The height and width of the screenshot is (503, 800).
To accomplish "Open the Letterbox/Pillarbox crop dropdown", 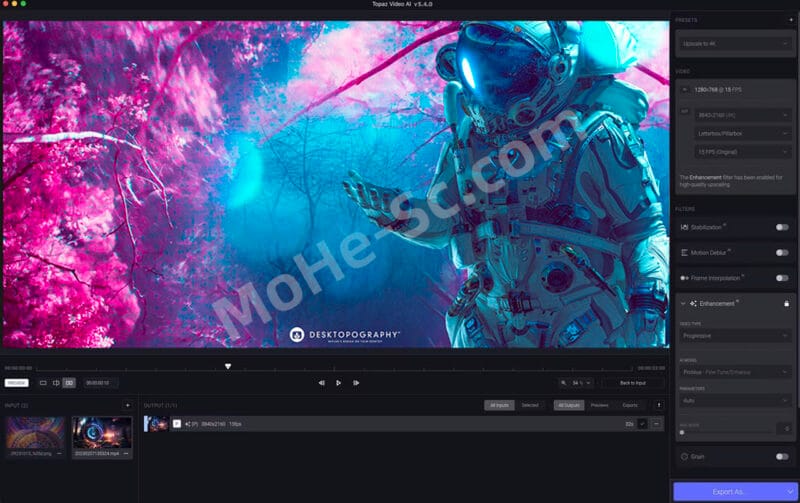I will click(742, 134).
